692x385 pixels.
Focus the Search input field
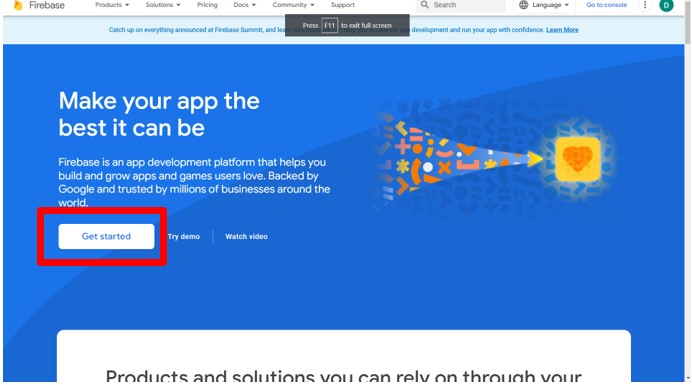pyautogui.click(x=460, y=5)
